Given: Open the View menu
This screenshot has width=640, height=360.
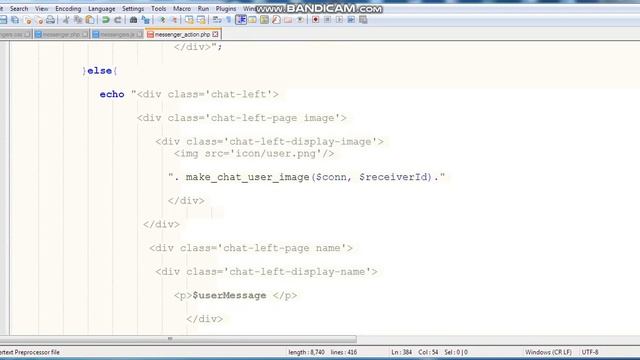Looking at the screenshot, I should (x=41, y=9).
